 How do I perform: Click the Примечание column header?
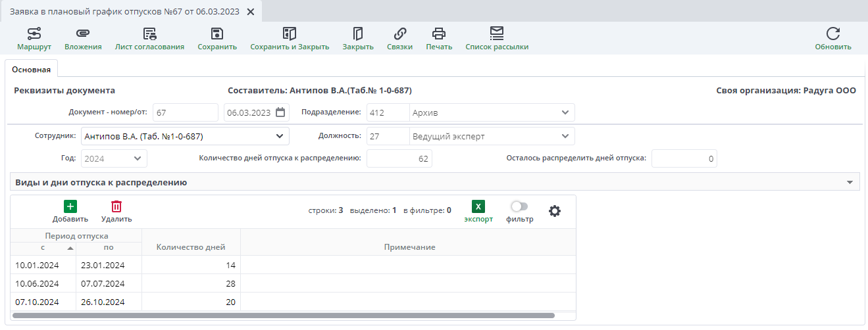(409, 247)
